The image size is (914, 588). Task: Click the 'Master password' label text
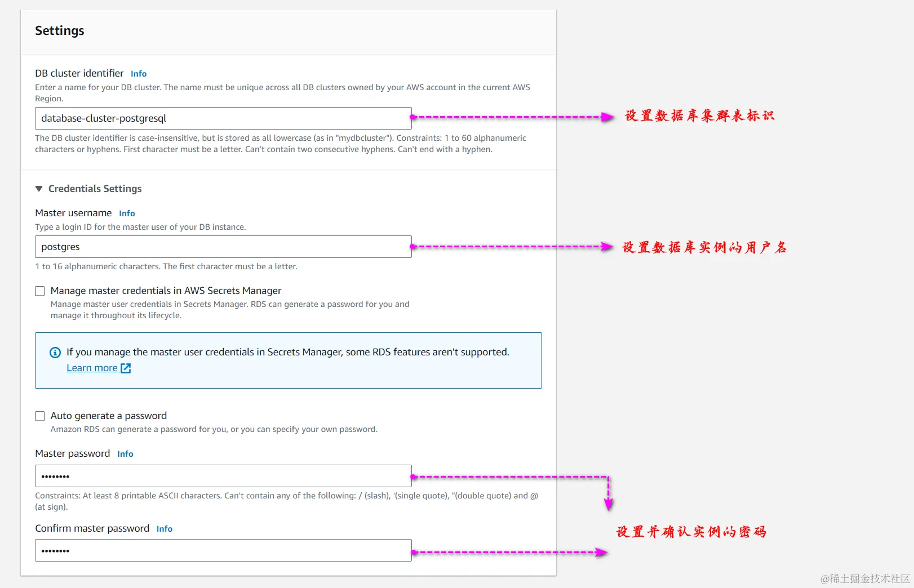click(72, 453)
